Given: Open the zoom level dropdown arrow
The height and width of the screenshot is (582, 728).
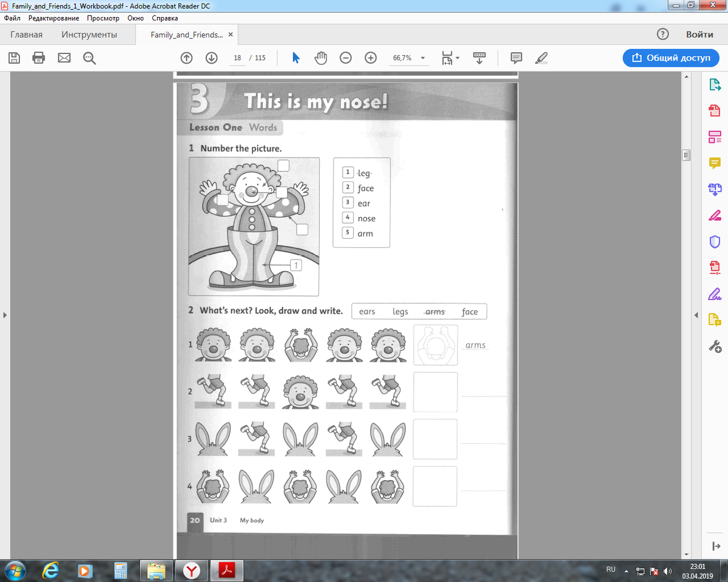Looking at the screenshot, I should 423,58.
